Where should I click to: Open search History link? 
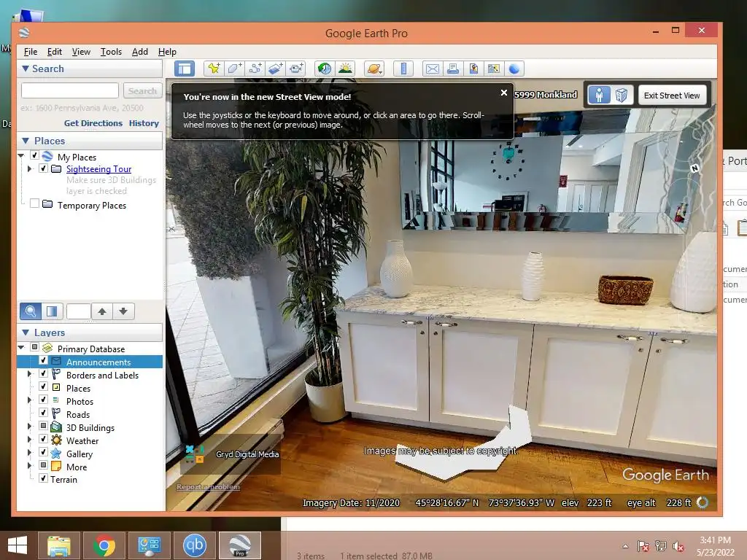point(144,122)
